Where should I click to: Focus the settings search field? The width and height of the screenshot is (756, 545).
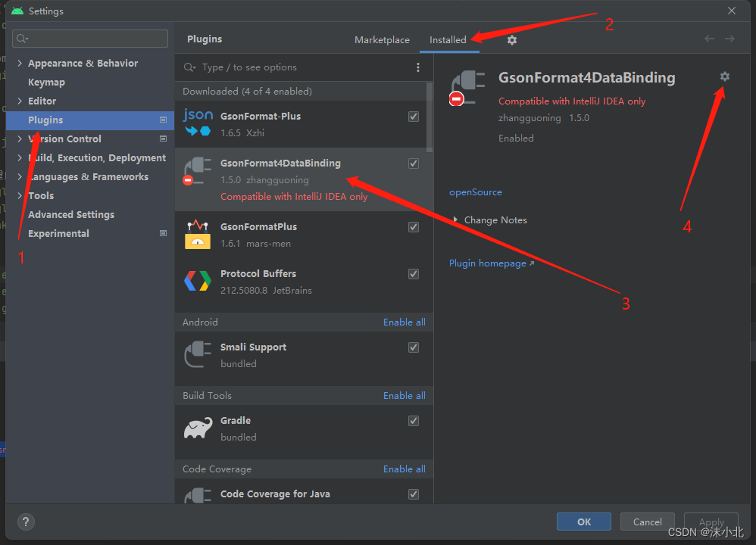click(90, 39)
